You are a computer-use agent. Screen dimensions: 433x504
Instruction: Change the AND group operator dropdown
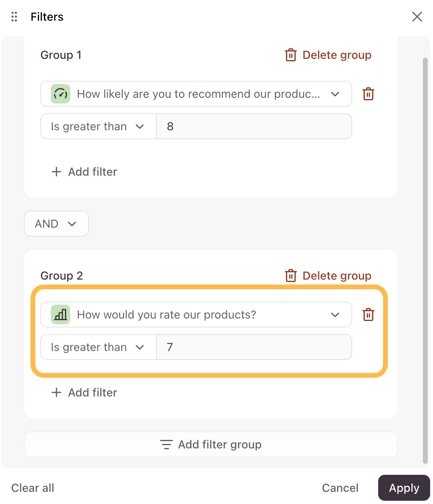tap(56, 224)
